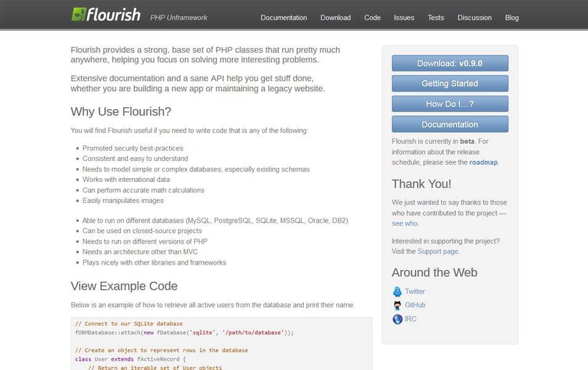This screenshot has width=588, height=370.
Task: Click 'class User extends fActiveRecord' code line
Action: pyautogui.click(x=130, y=359)
